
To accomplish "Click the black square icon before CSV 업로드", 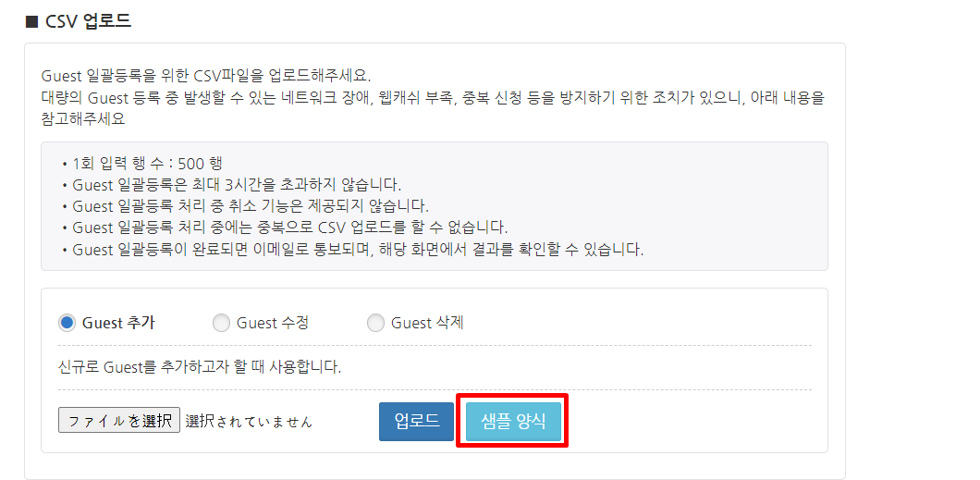I will 31,20.
